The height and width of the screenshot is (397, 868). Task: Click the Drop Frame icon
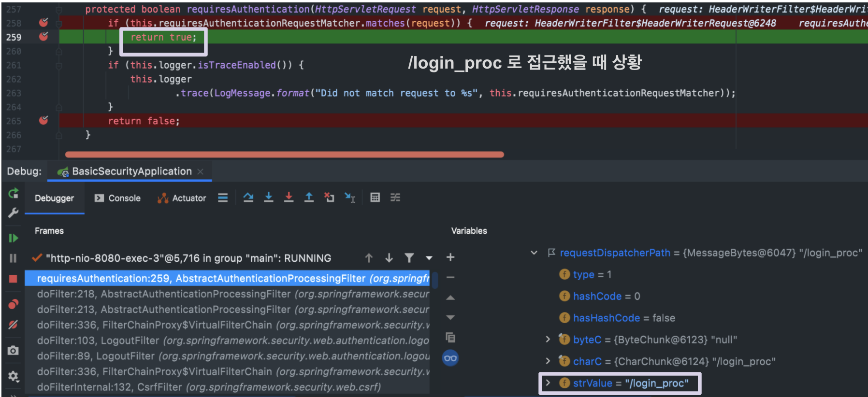tap(329, 197)
